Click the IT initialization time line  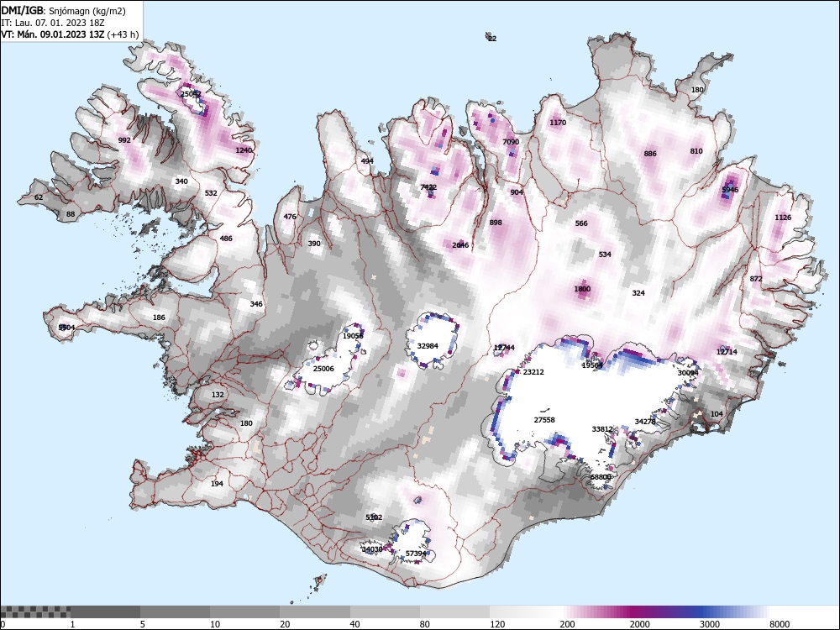[x=52, y=23]
